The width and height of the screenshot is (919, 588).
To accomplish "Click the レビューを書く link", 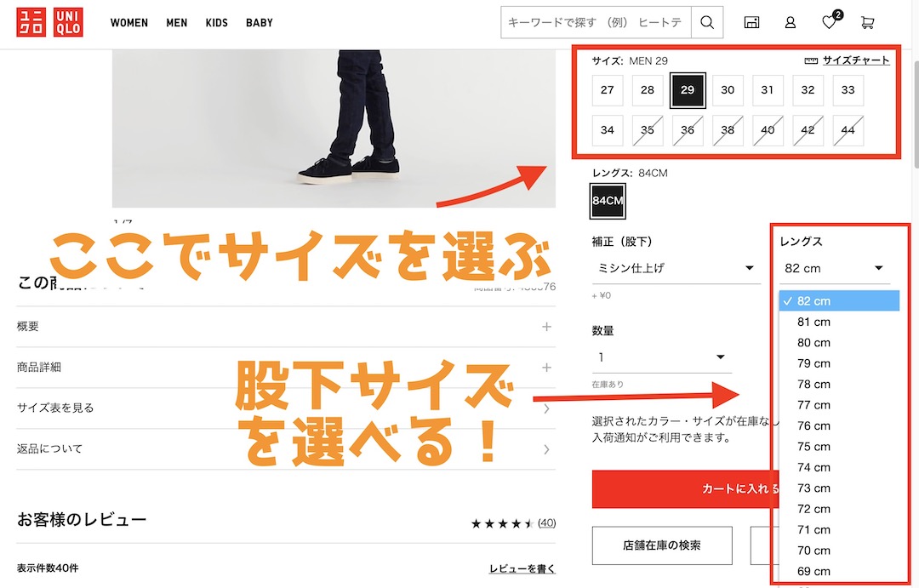I will tap(522, 568).
